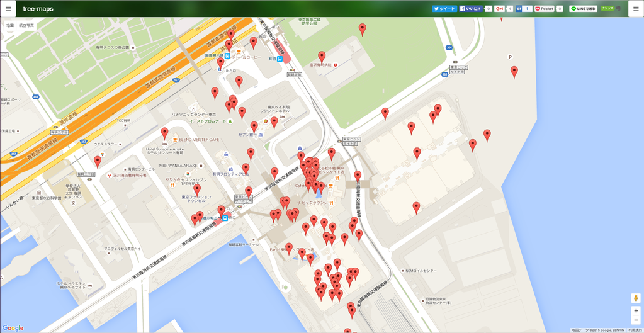This screenshot has width=644, height=333.
Task: Click the 有明フロンティアビル label
Action: [x=230, y=174]
